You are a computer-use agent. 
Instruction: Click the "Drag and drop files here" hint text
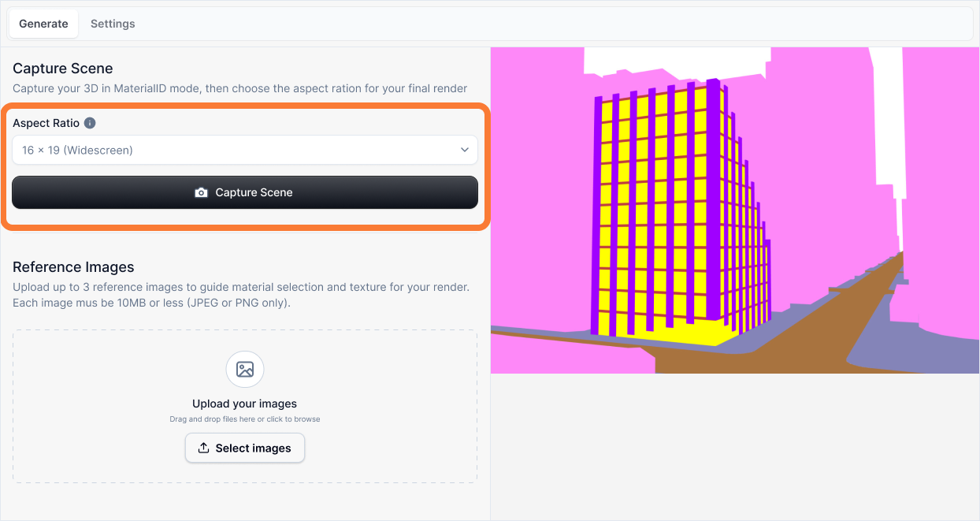pos(244,419)
